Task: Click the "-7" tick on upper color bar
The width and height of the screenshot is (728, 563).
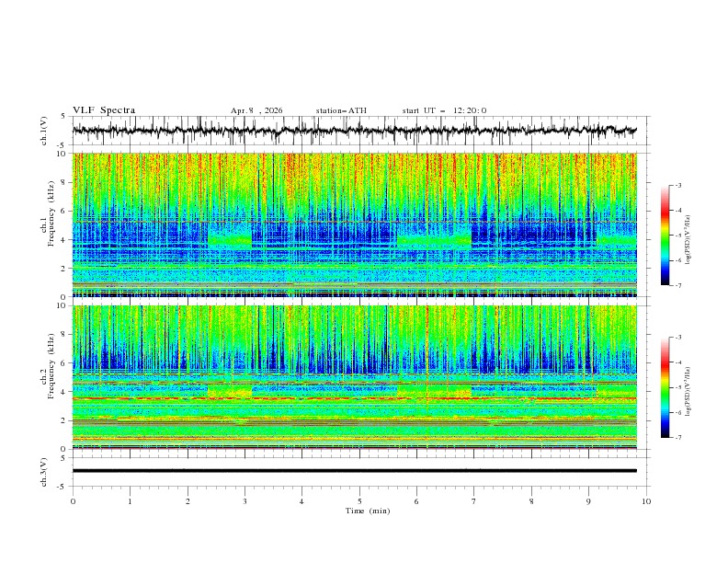Action: coord(678,285)
